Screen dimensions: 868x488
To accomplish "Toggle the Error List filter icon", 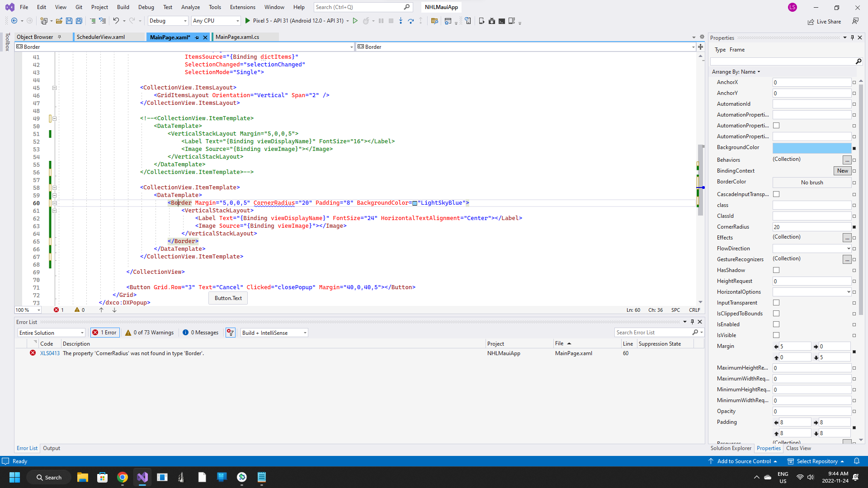I will pyautogui.click(x=231, y=333).
